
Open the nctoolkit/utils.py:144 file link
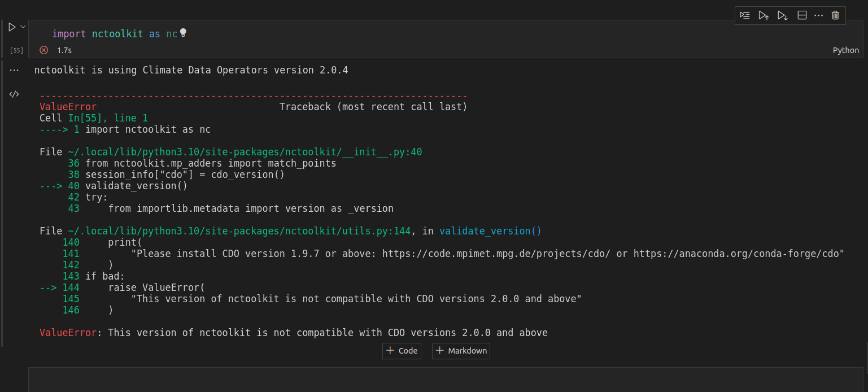coord(239,231)
